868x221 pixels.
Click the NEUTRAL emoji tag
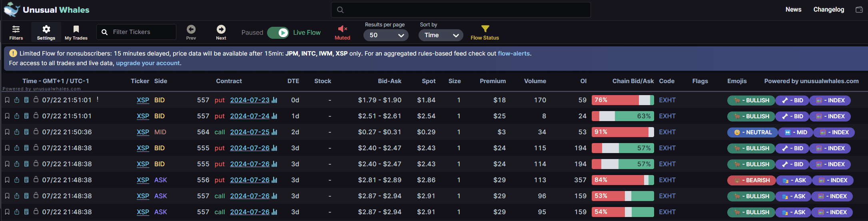coord(752,132)
